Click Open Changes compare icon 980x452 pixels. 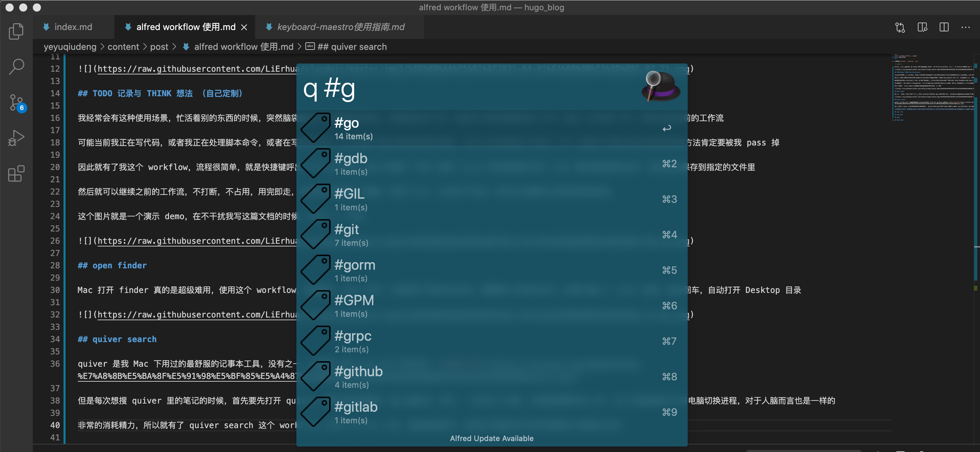click(x=900, y=27)
